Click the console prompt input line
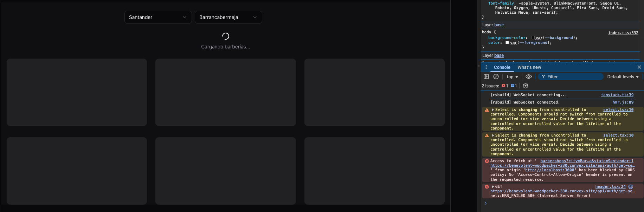Image resolution: width=644 pixels, height=212 pixels. 562,203
